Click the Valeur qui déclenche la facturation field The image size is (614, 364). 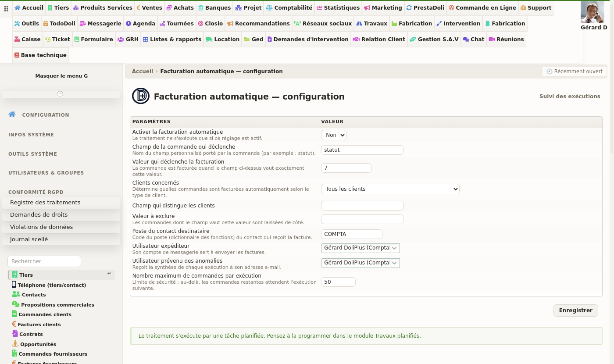point(346,168)
